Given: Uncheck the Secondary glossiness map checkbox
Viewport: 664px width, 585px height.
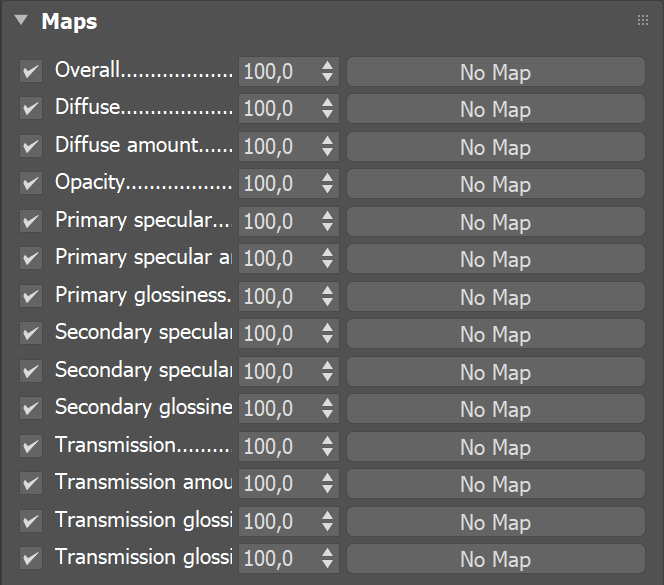Looking at the screenshot, I should [x=31, y=408].
